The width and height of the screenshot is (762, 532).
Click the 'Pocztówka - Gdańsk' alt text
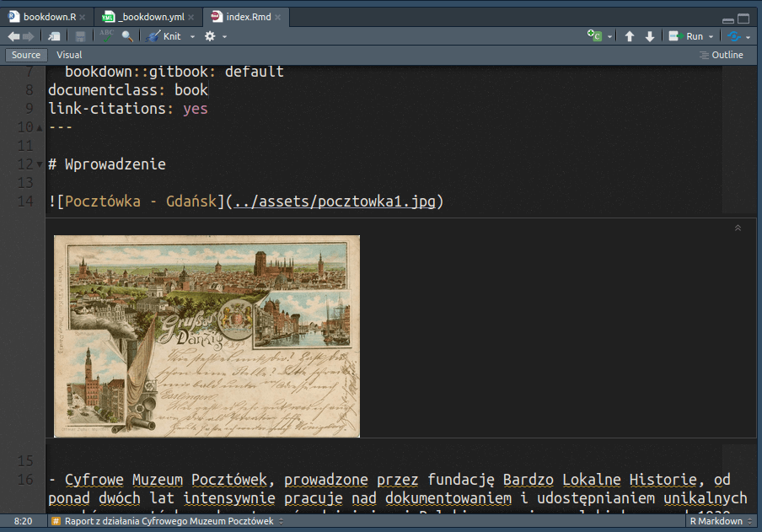click(x=141, y=202)
